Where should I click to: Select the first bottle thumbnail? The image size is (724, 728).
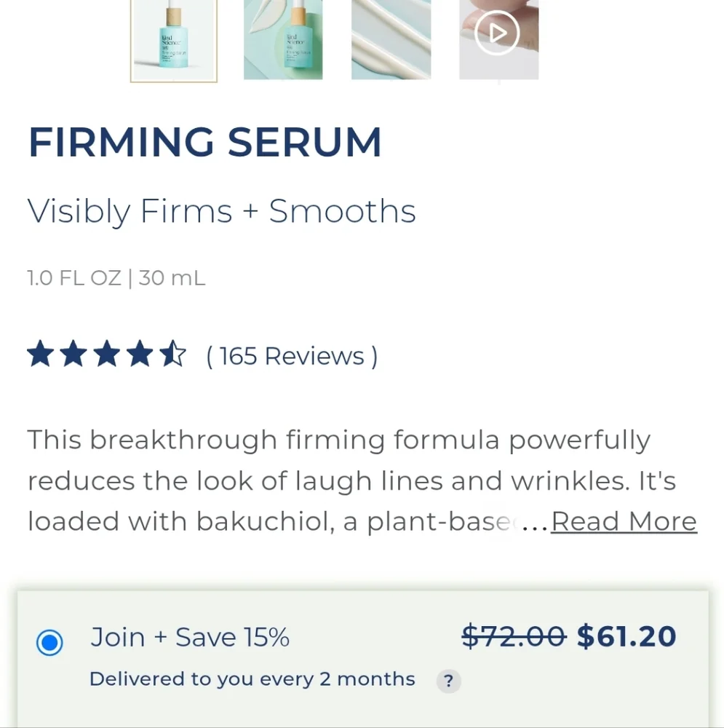coord(173,40)
